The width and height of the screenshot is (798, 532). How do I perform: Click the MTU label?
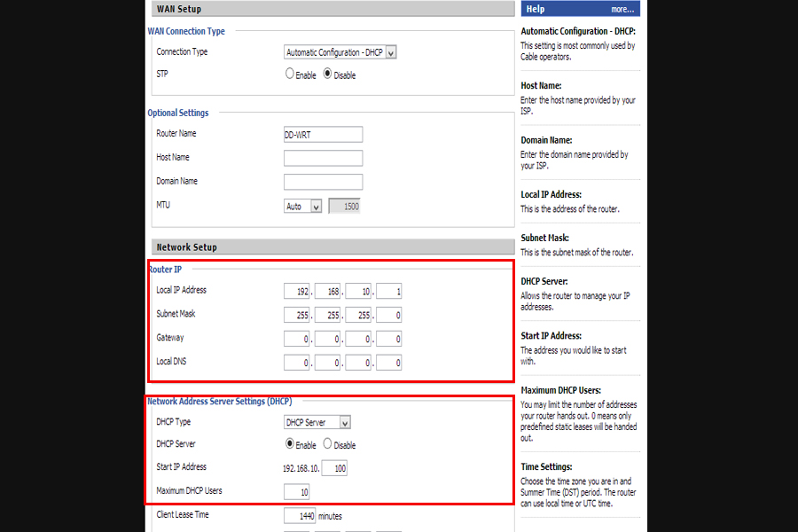click(163, 205)
